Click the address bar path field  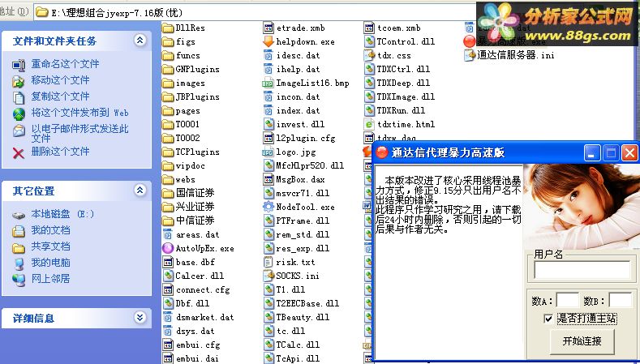coord(253,12)
